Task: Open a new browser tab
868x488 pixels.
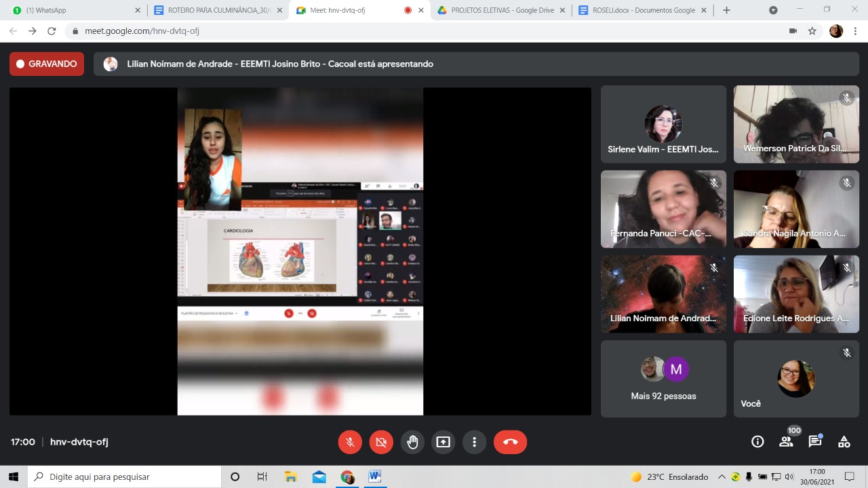Action: (726, 10)
